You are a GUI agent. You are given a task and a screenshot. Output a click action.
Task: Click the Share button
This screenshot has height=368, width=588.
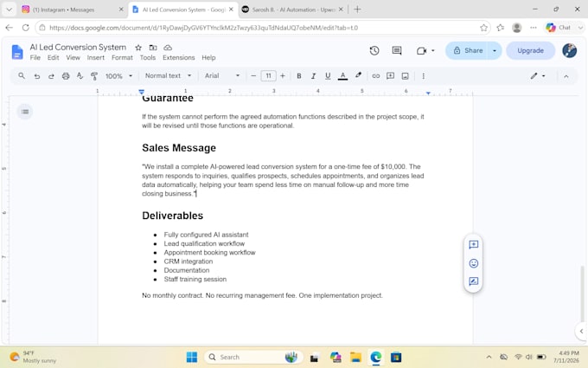(467, 51)
